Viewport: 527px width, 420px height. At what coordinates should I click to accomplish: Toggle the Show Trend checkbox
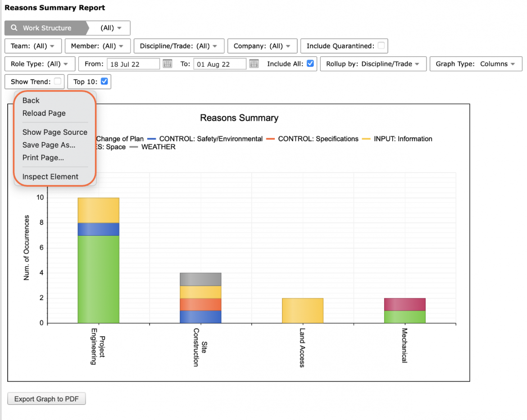click(58, 82)
